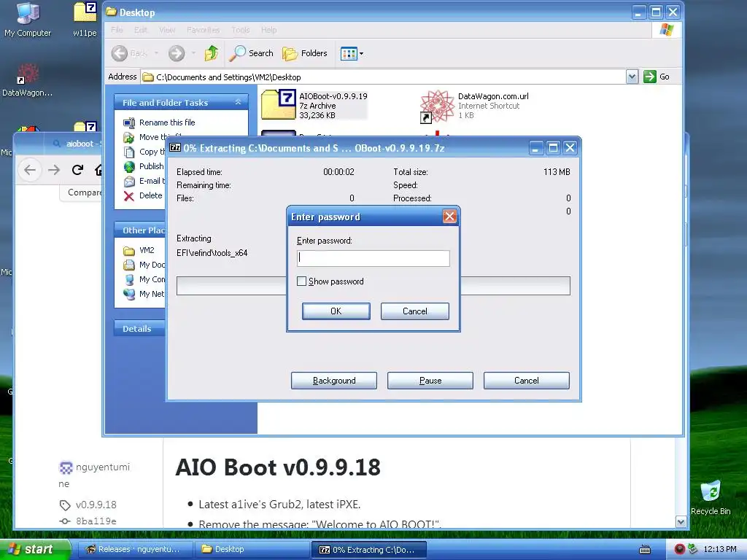Viewport: 747px width, 560px height.
Task: Confirm password with the OK button
Action: 336,311
